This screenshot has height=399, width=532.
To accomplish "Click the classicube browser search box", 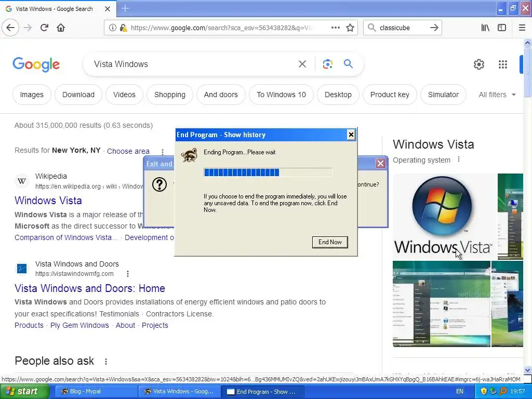I will [x=402, y=28].
